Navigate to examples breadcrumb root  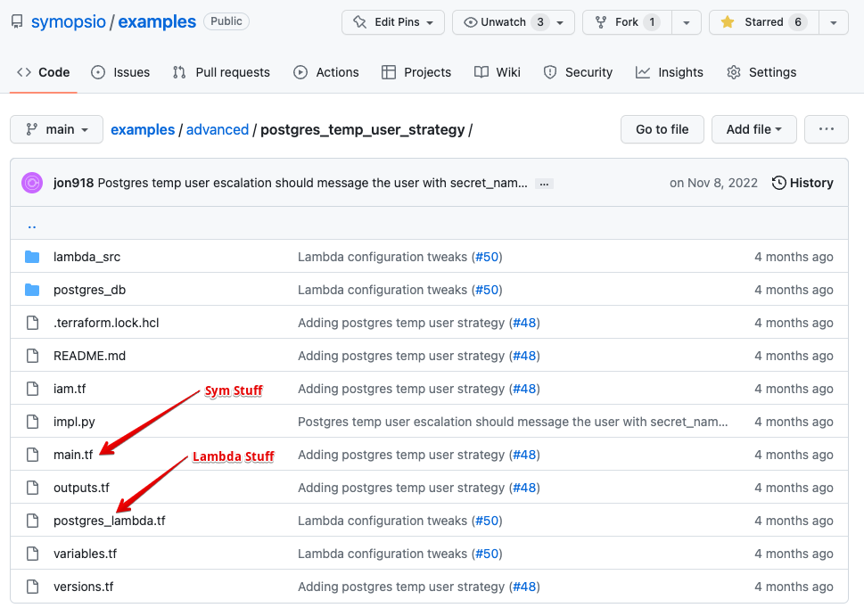143,129
